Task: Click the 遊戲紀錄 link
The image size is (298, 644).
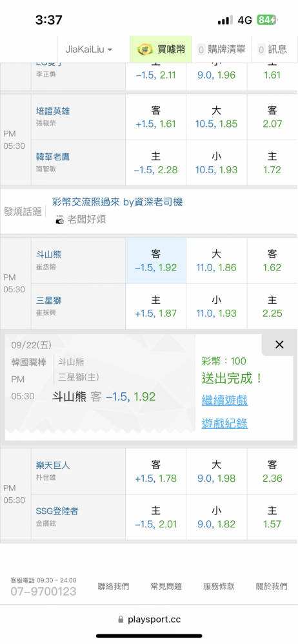Action: [x=224, y=424]
